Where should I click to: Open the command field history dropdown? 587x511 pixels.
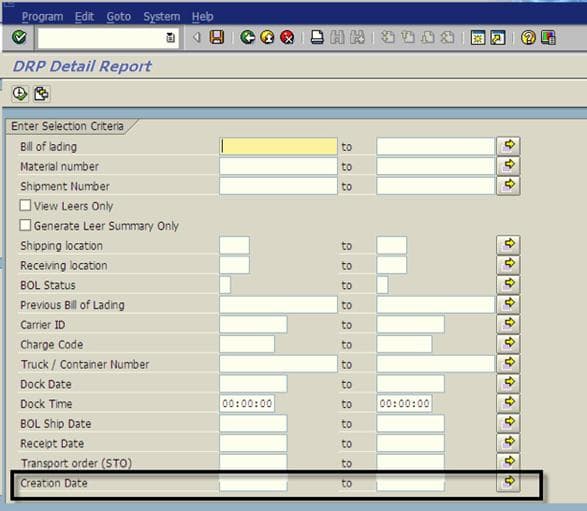(x=170, y=37)
